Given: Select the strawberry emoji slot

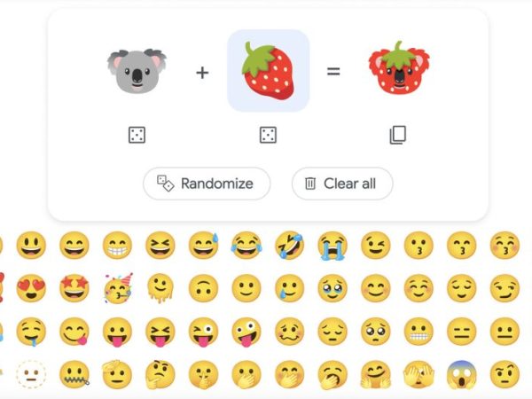Looking at the screenshot, I should click(268, 71).
